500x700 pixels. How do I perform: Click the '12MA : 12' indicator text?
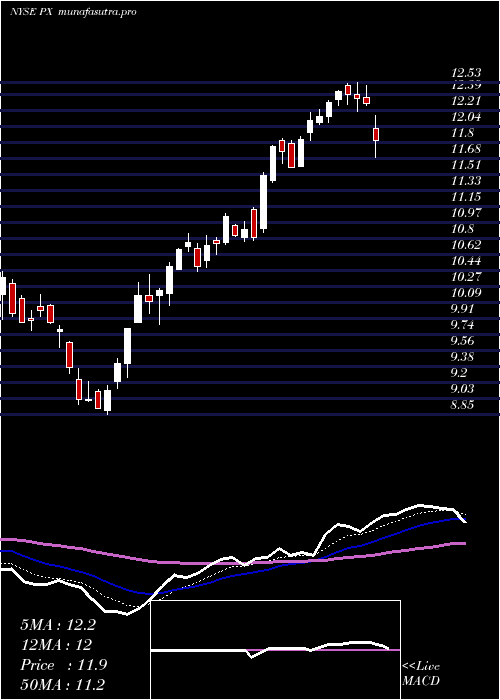[x=56, y=645]
